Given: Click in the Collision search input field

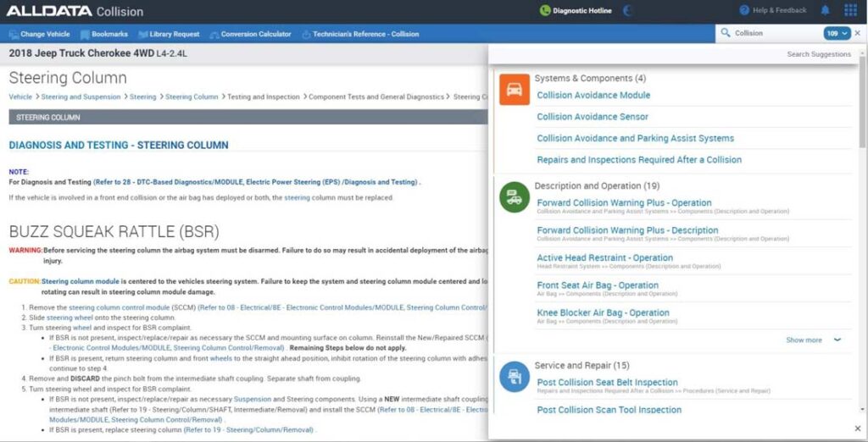Looking at the screenshot, I should [x=776, y=34].
